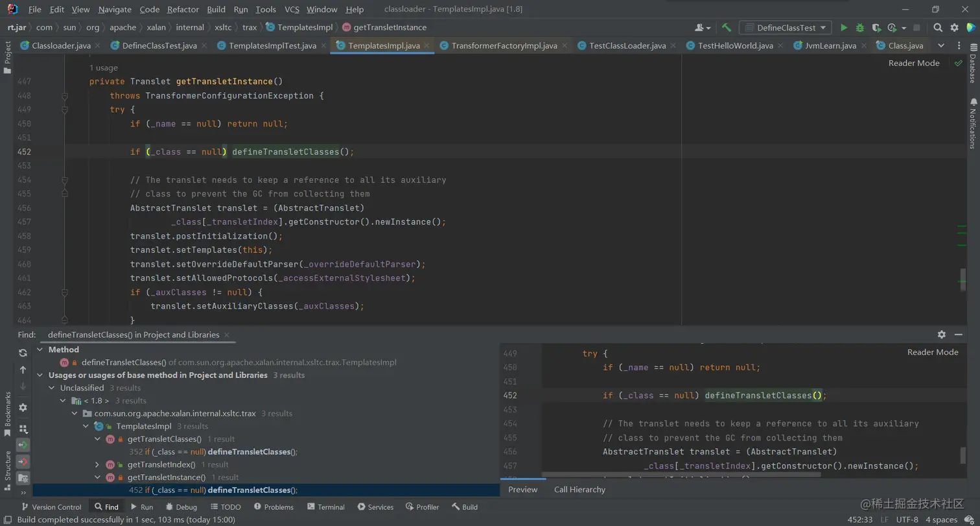
Task: Expand the getTransletIndex() node
Action: click(x=97, y=464)
